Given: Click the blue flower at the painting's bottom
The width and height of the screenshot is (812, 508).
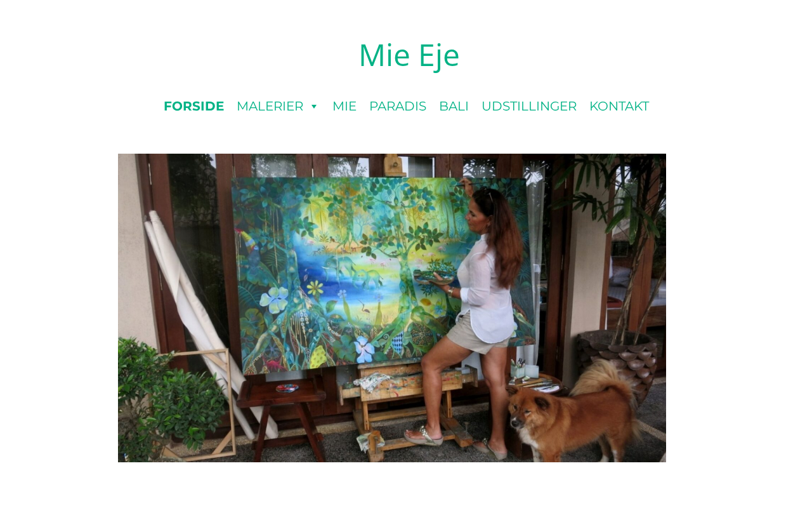Looking at the screenshot, I should pyautogui.click(x=364, y=349).
